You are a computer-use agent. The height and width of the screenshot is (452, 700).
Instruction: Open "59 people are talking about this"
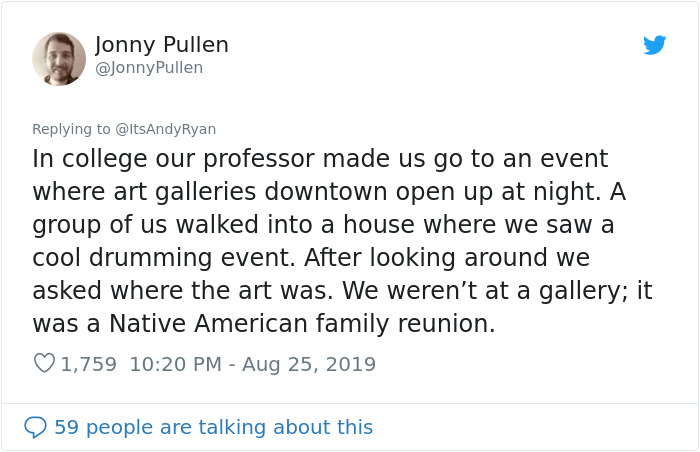pos(213,427)
